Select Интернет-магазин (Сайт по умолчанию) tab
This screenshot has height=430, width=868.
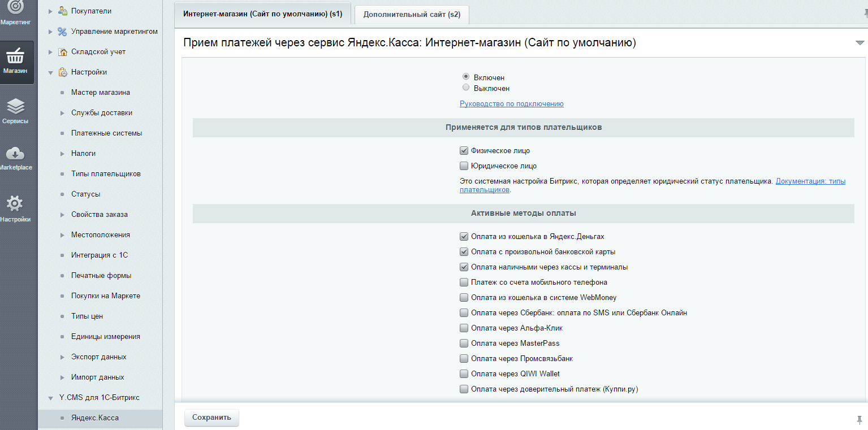tap(262, 14)
